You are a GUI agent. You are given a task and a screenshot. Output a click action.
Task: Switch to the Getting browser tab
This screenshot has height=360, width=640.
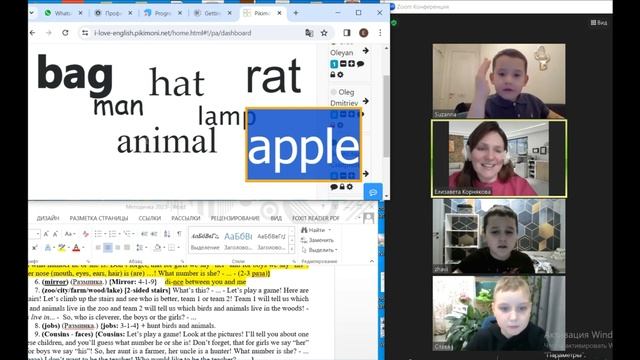coord(212,13)
